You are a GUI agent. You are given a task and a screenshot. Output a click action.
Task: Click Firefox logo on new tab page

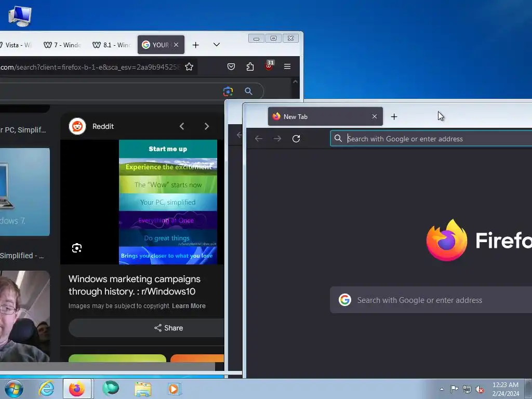[x=446, y=240]
